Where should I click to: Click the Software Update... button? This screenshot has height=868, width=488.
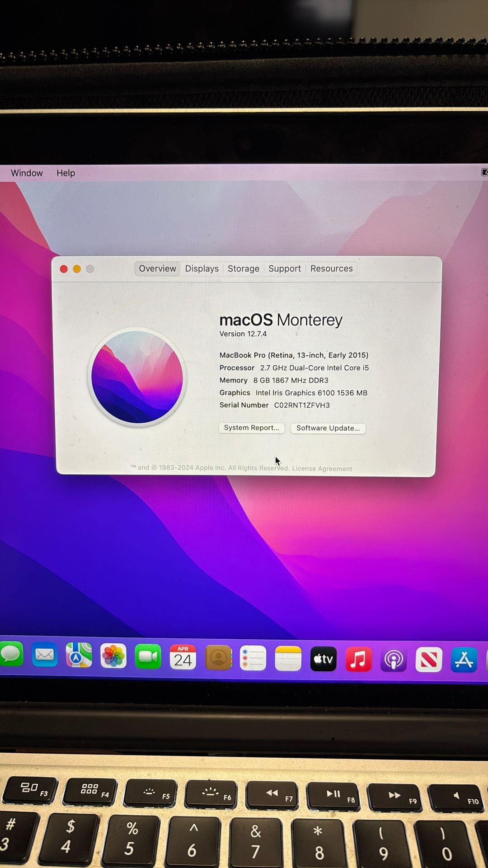point(328,428)
